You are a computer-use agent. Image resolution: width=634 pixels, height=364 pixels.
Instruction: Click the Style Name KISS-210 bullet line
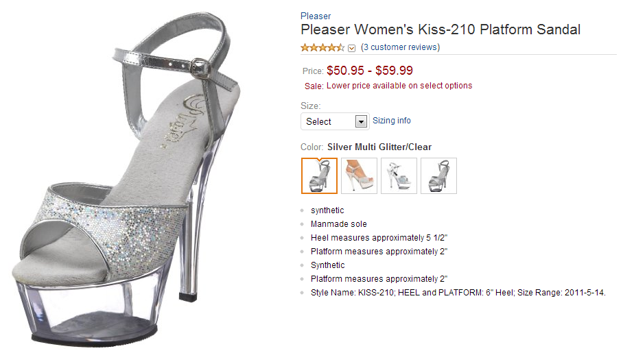point(458,293)
